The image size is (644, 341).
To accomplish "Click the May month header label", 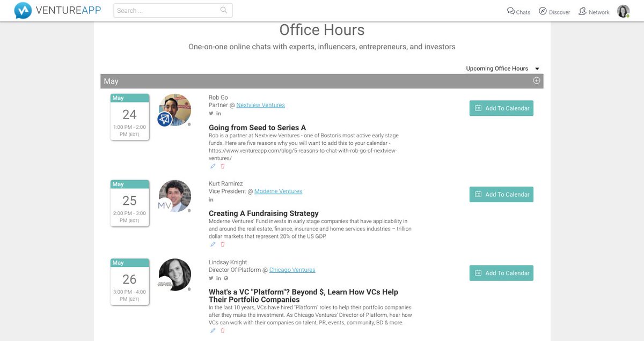I will point(111,81).
